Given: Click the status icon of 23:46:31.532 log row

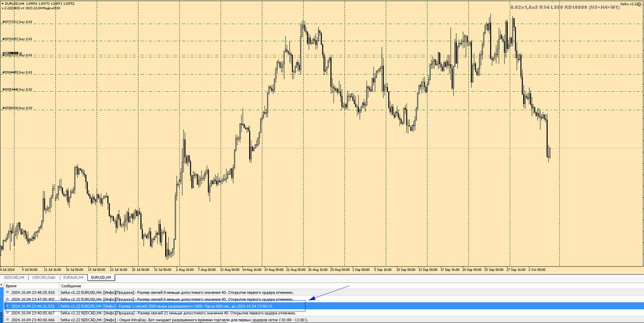Looking at the screenshot, I should tap(7, 306).
